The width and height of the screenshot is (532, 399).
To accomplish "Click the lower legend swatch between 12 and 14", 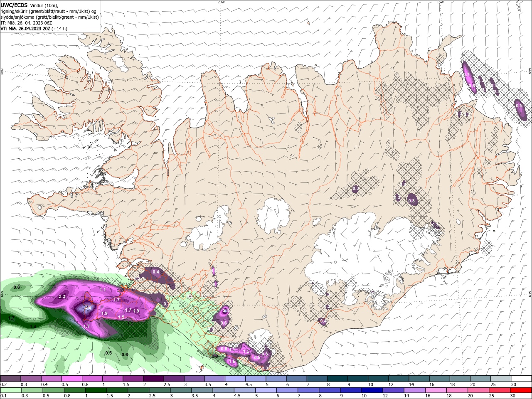I will coord(393,390).
